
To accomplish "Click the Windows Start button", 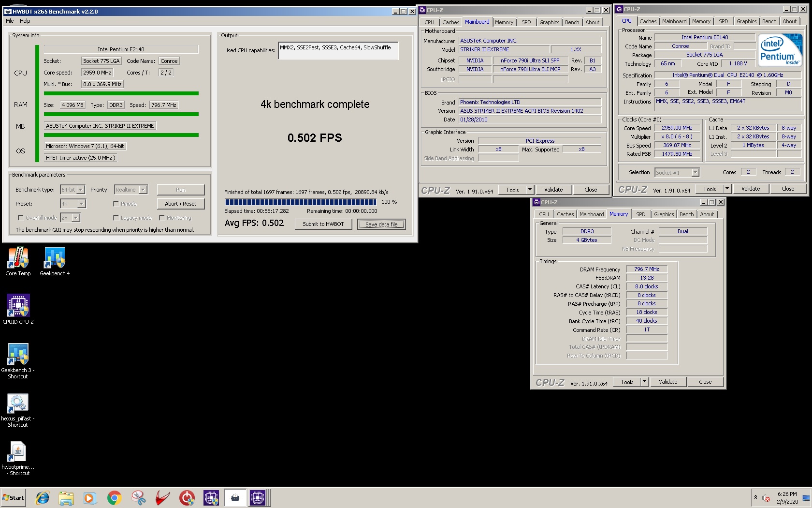I will 14,498.
